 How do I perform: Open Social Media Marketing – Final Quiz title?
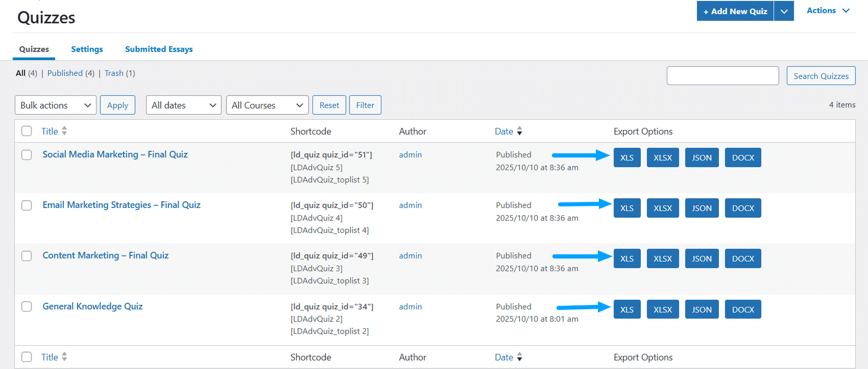pos(115,154)
